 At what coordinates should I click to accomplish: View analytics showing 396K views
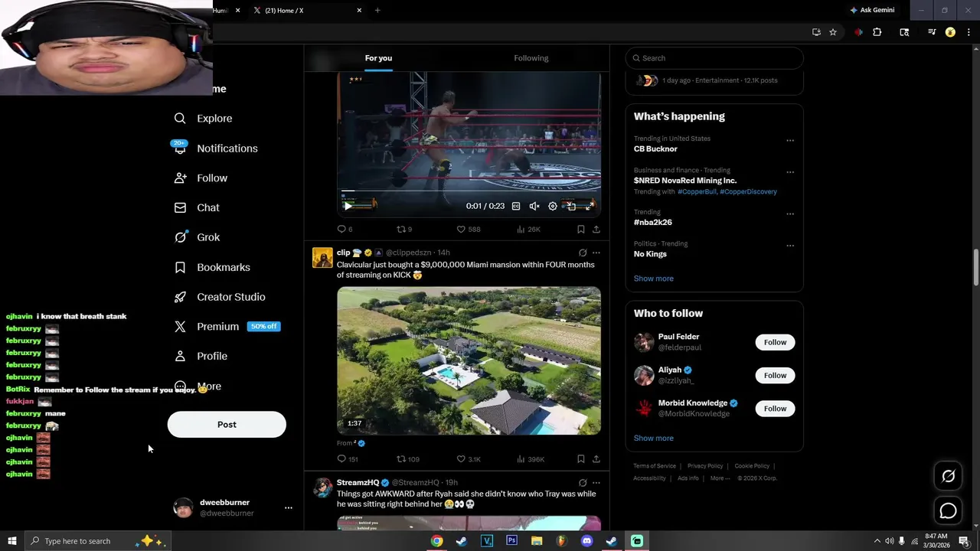(531, 459)
